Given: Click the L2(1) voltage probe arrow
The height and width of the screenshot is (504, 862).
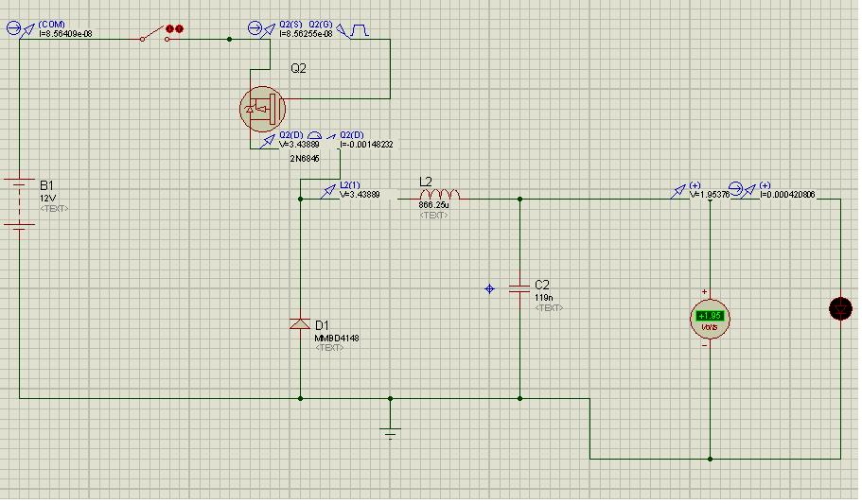Looking at the screenshot, I should click(328, 191).
